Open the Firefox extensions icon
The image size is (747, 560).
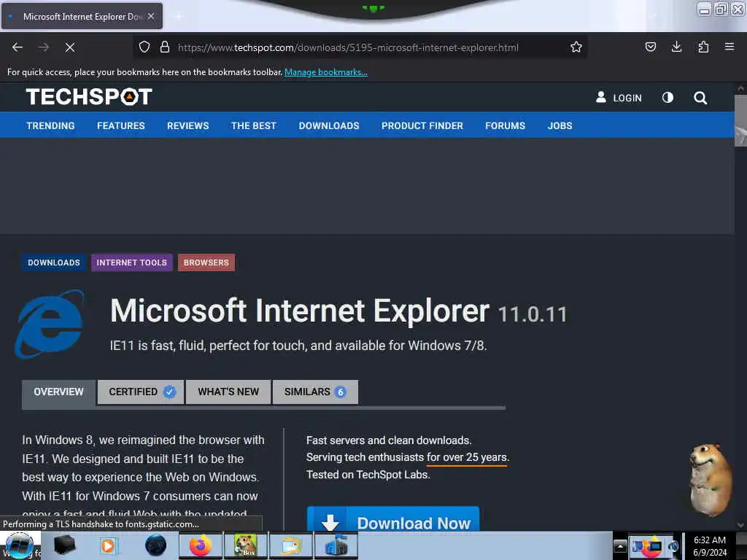point(703,47)
